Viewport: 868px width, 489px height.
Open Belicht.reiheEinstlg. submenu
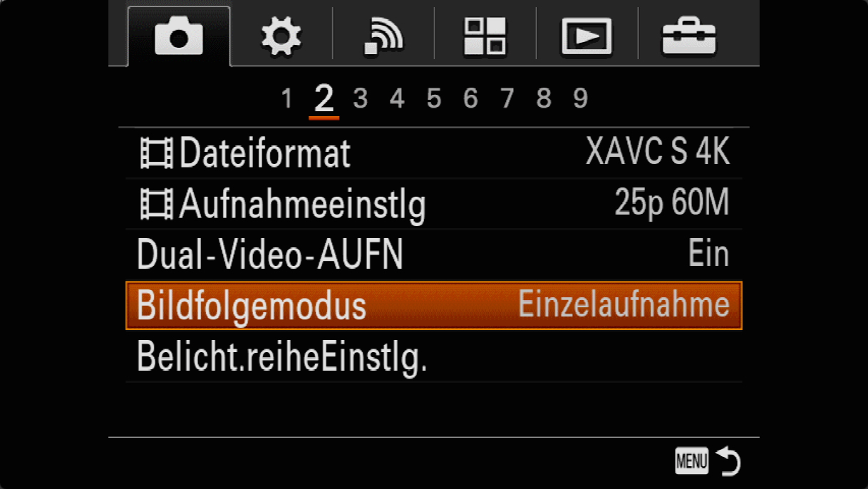(433, 356)
